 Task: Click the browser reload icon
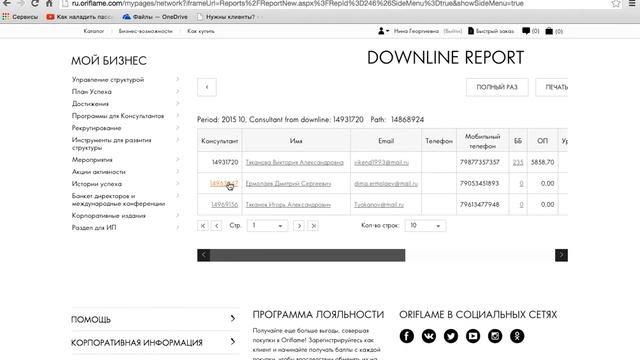tap(35, 4)
